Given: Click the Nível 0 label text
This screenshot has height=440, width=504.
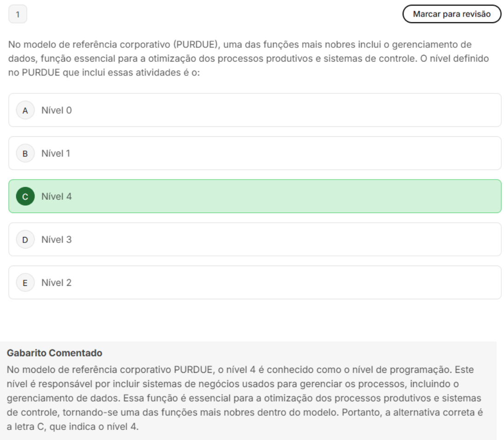Looking at the screenshot, I should 57,110.
